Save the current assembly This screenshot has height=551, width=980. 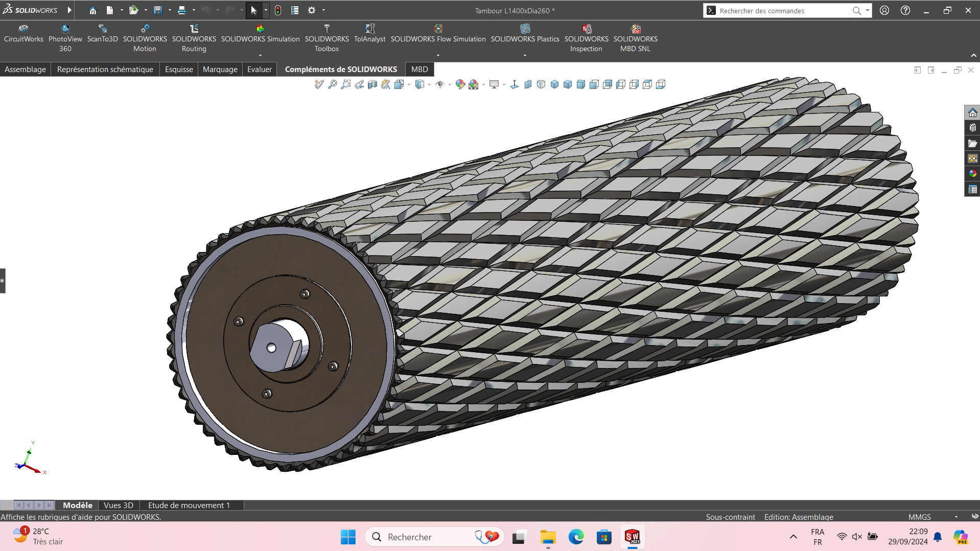pyautogui.click(x=158, y=10)
